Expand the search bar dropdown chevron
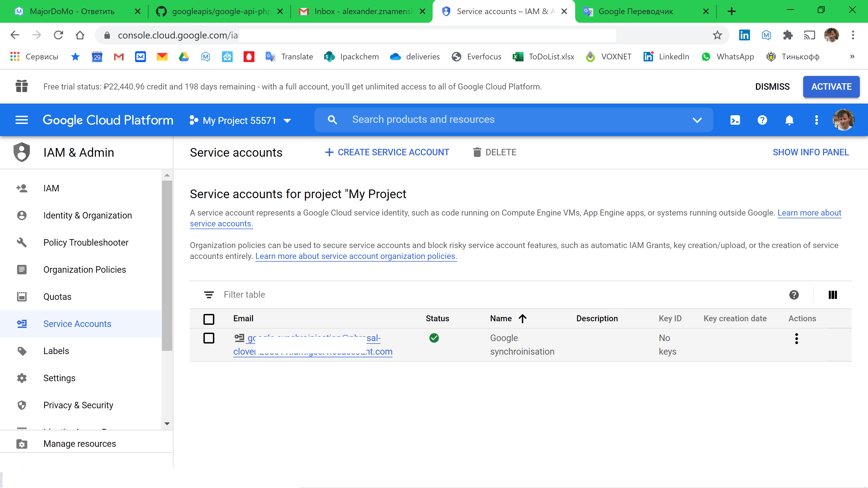 tap(697, 120)
